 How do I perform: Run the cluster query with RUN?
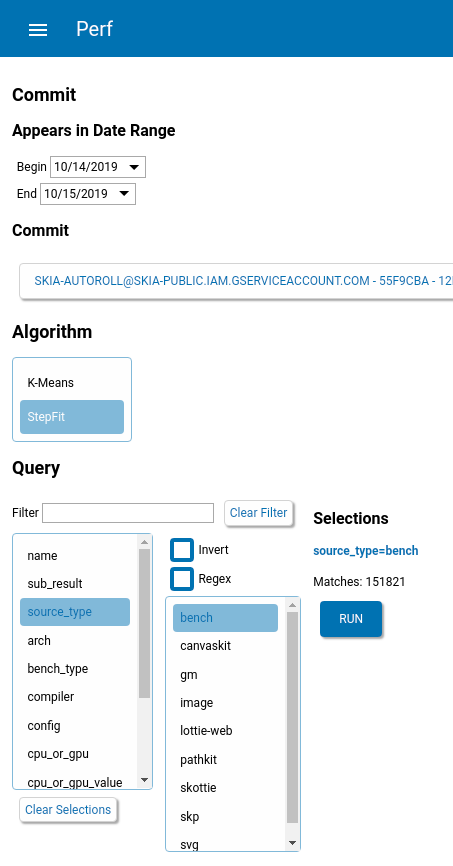point(351,619)
